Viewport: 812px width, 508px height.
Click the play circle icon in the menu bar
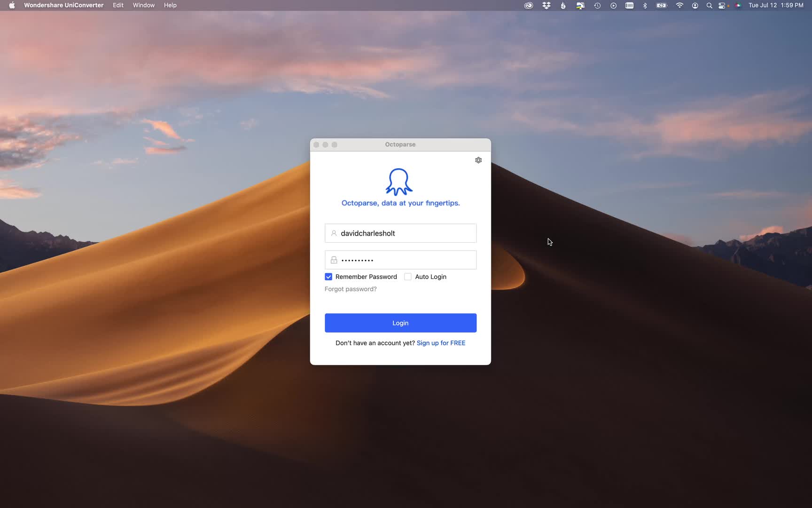pos(613,6)
